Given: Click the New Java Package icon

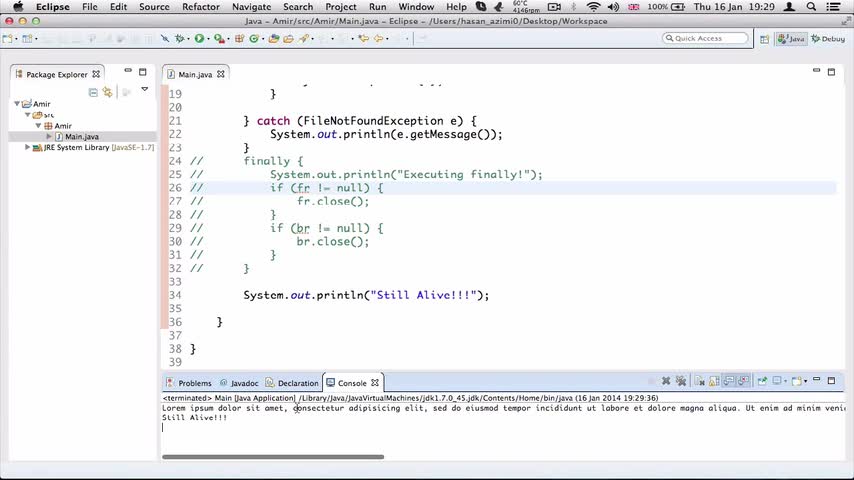Looking at the screenshot, I should coord(239,39).
